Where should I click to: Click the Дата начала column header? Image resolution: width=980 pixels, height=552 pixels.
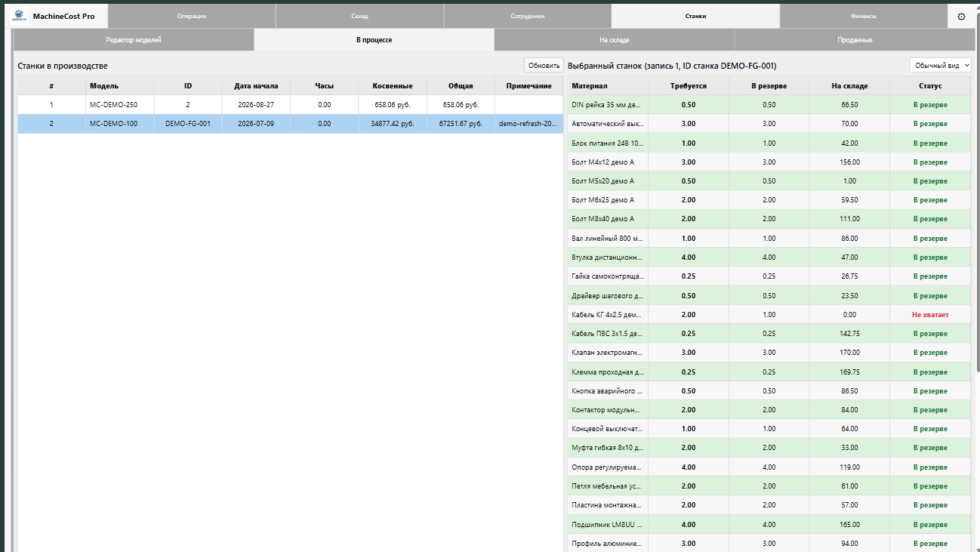[x=256, y=85]
